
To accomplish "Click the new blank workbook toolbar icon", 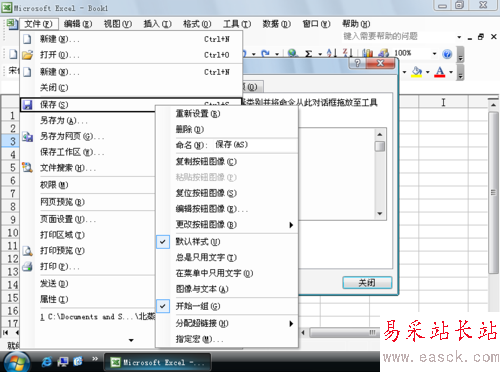I will [13, 54].
